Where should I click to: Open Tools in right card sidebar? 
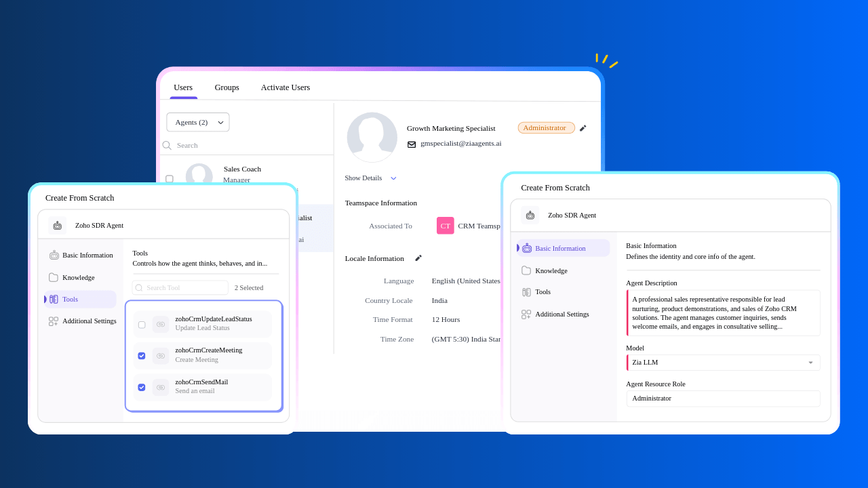coord(542,292)
